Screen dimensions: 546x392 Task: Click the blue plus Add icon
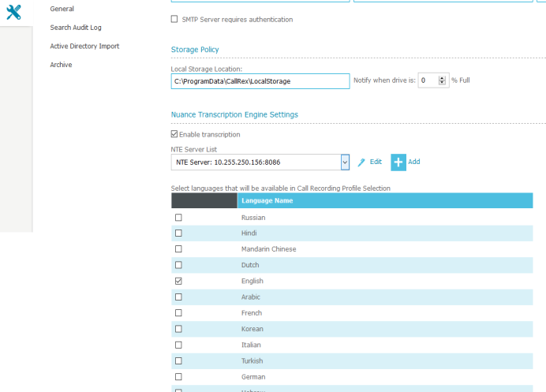398,162
